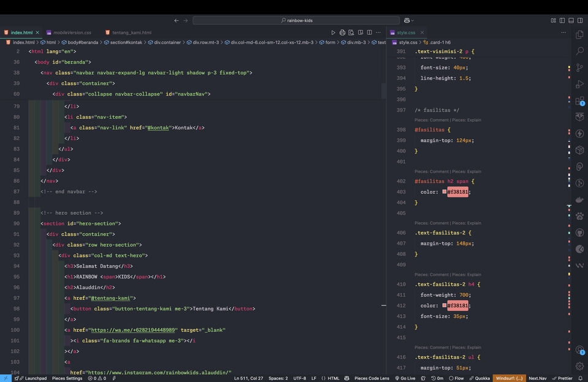Expand the body#beranda breadcrumb
Image resolution: width=588 pixels, height=382 pixels.
click(x=80, y=42)
